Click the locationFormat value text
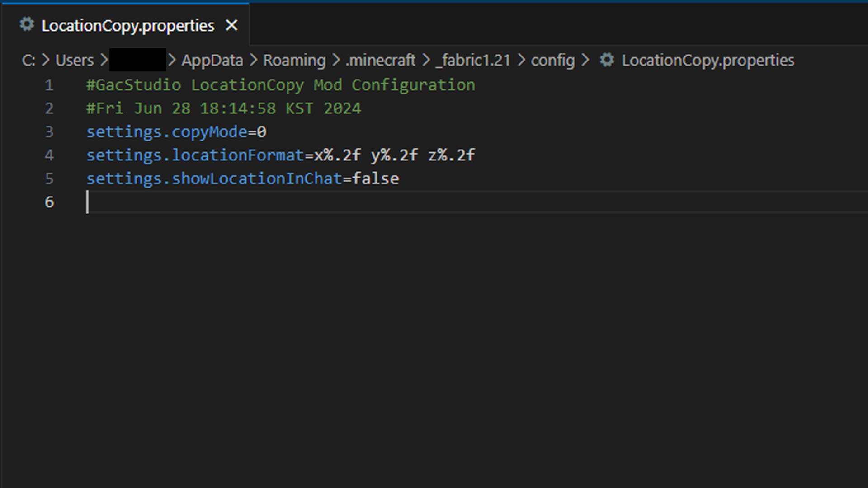 (x=394, y=155)
